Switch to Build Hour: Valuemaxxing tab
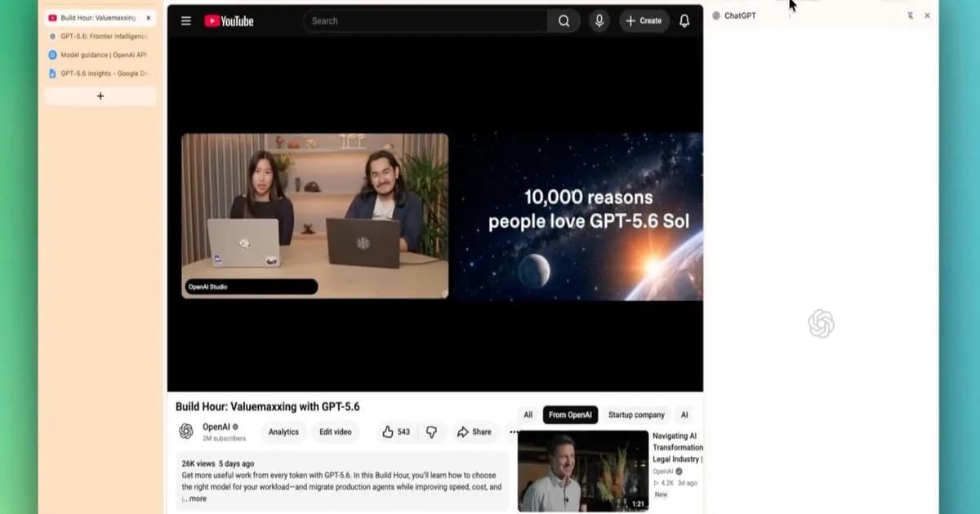The height and width of the screenshot is (514, 980). 100,18
